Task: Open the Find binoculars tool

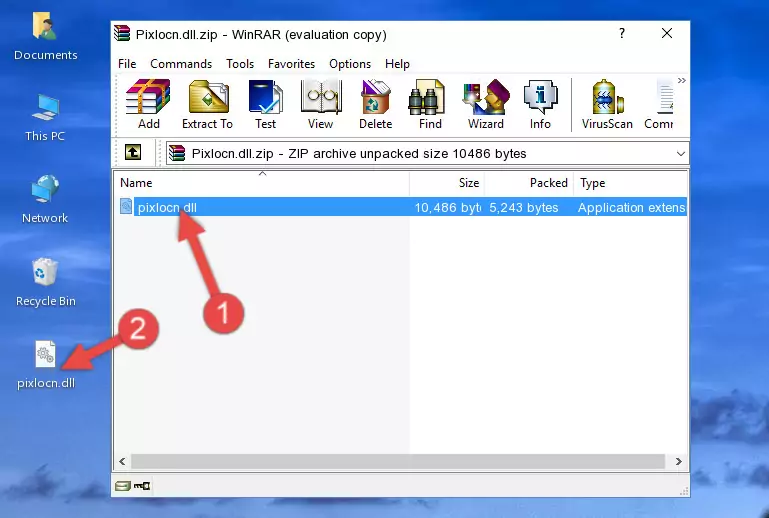Action: (x=430, y=104)
